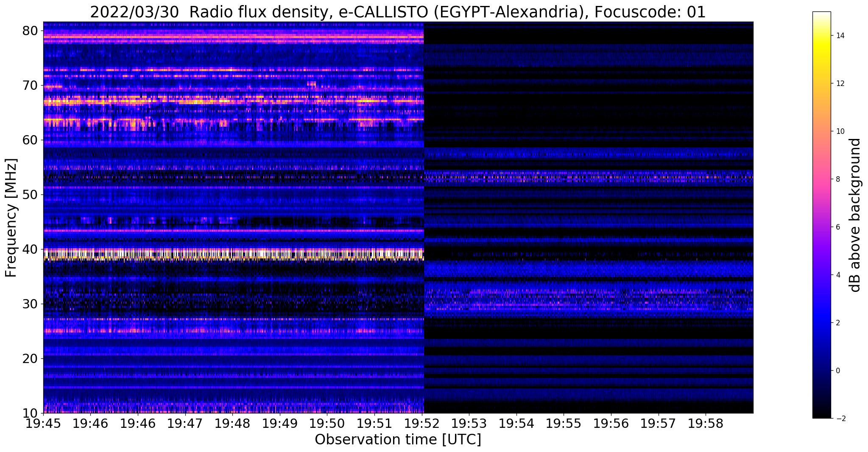Pick the 0 value on the colorbar scale
The image size is (868, 452).
click(x=837, y=371)
